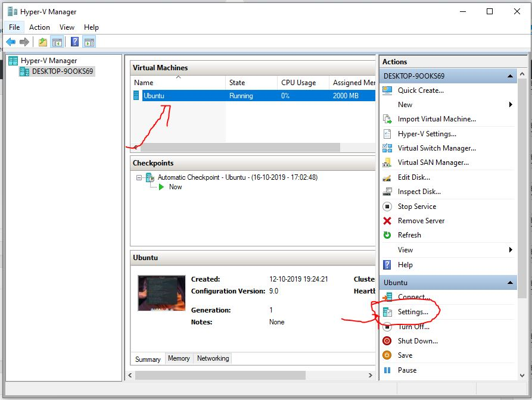
Task: Click the State column header
Action: coord(251,82)
